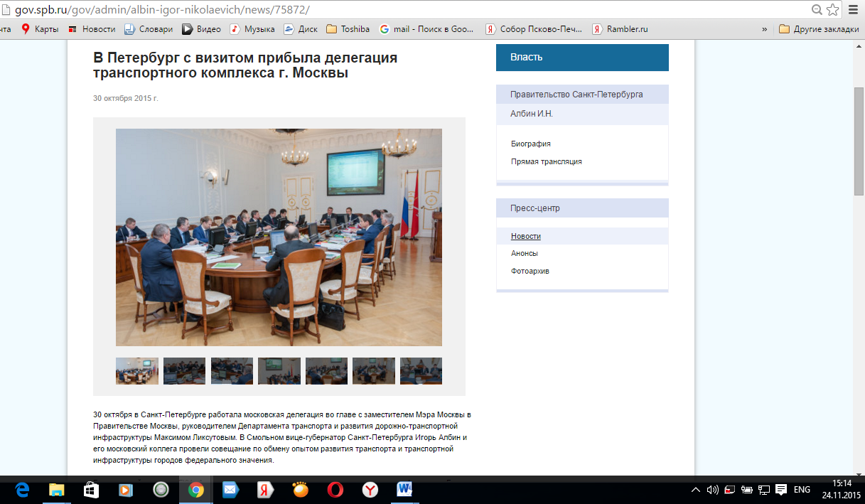Image resolution: width=865 pixels, height=504 pixels.
Task: Open the Видео bookmark
Action: pyautogui.click(x=201, y=29)
